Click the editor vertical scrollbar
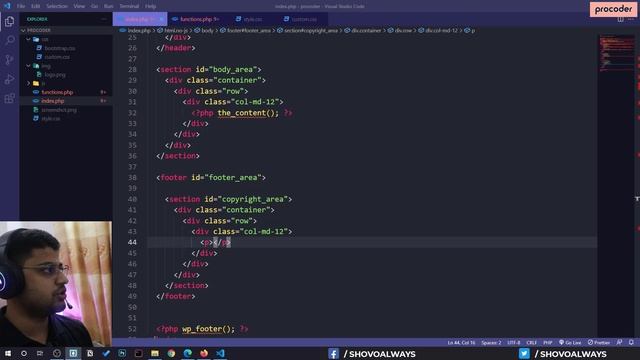 [638, 186]
